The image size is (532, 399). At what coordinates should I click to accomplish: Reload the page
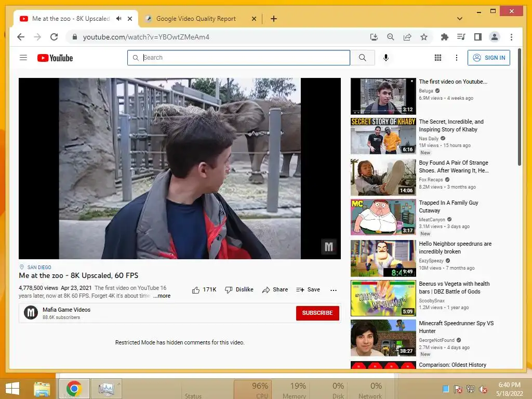54,37
